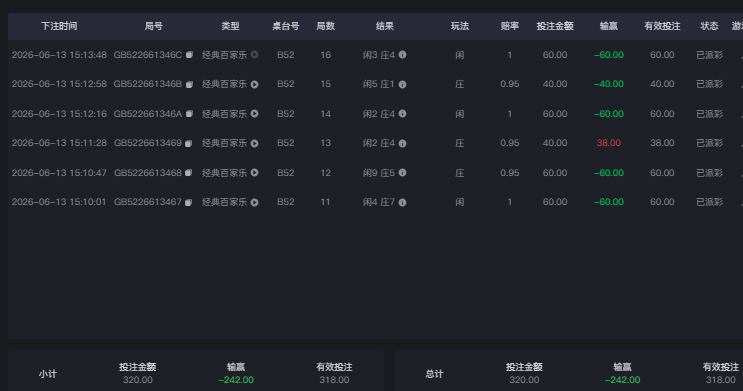Click the 局号 column header

click(154, 26)
